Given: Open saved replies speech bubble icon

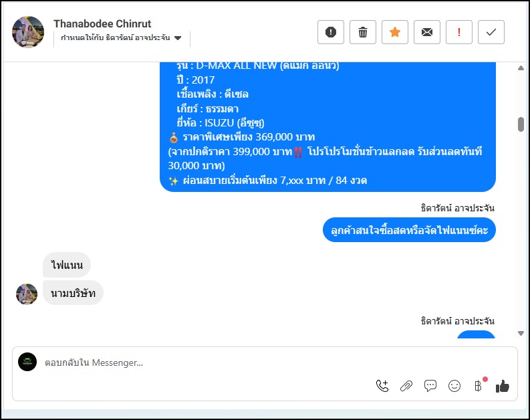Looking at the screenshot, I should tap(430, 386).
